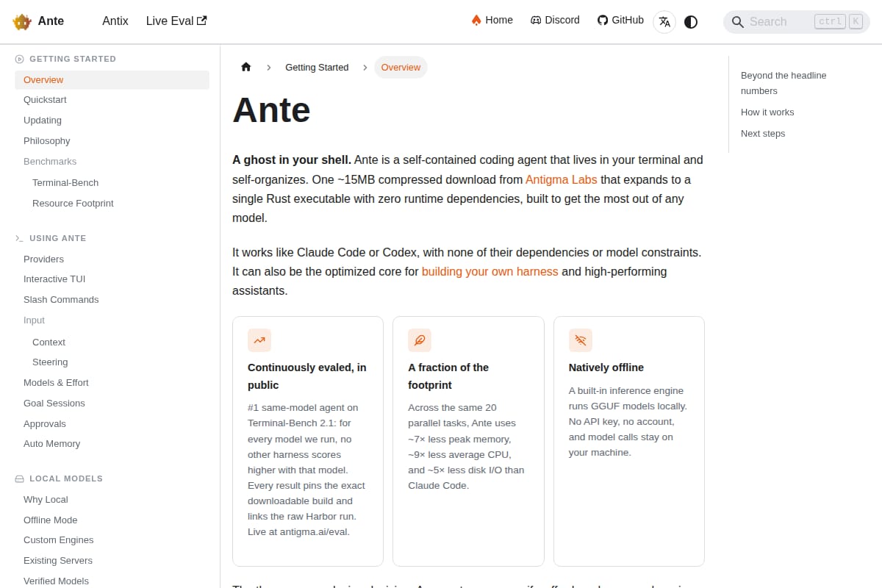Open the language translation selector
The image size is (882, 588).
click(664, 22)
